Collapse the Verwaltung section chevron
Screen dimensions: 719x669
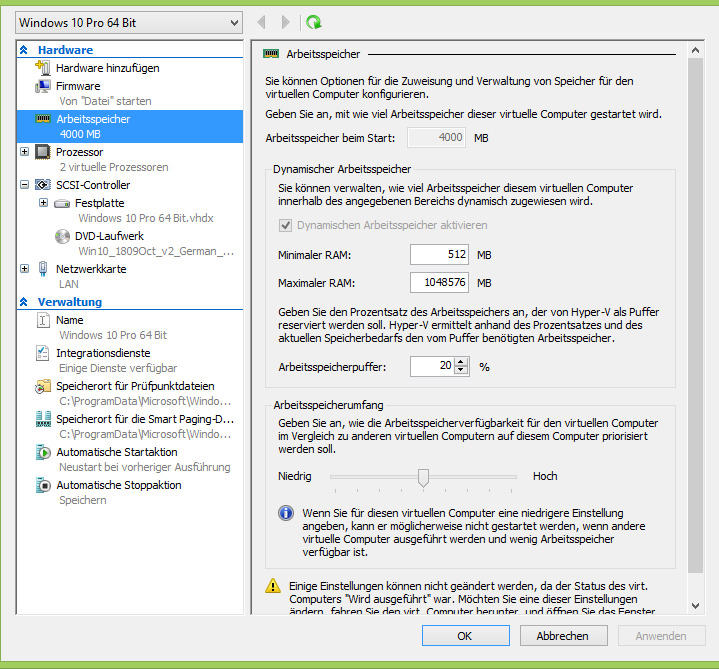24,302
